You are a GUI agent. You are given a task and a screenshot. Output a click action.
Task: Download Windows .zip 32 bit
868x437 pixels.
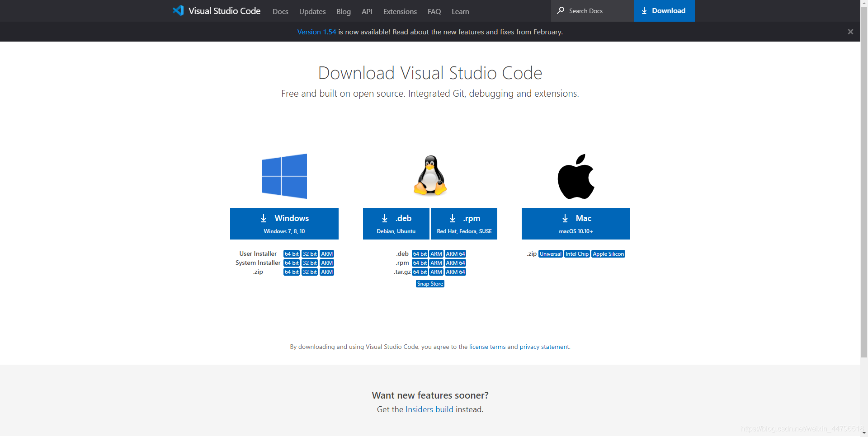point(310,272)
